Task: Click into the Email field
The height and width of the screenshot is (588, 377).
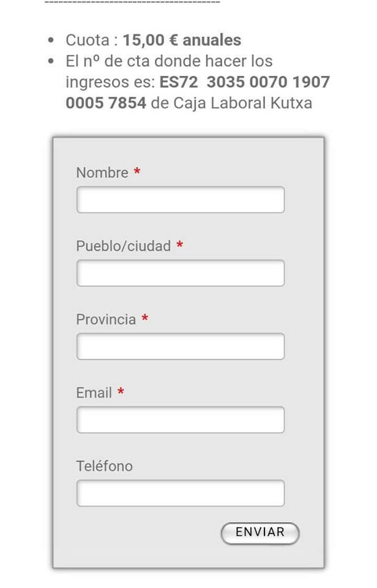Action: (181, 420)
